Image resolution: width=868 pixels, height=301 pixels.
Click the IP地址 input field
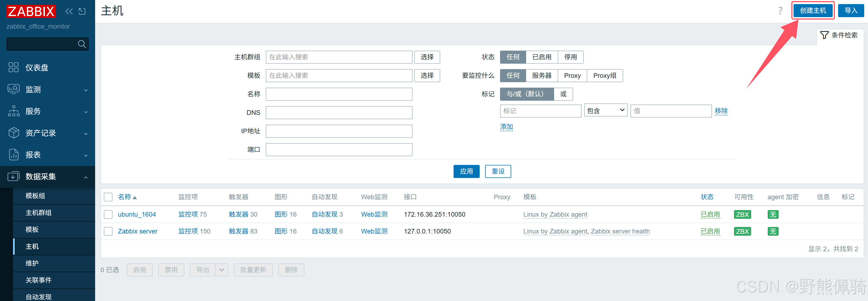pos(339,131)
